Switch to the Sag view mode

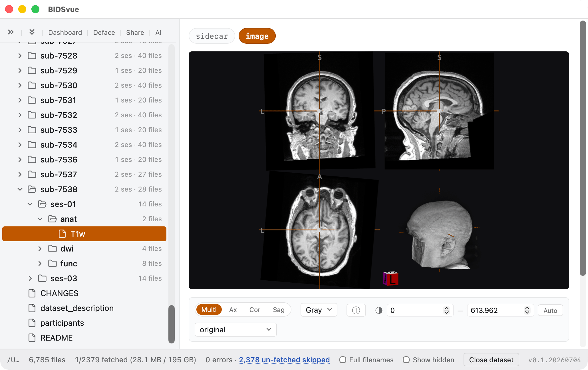click(279, 310)
